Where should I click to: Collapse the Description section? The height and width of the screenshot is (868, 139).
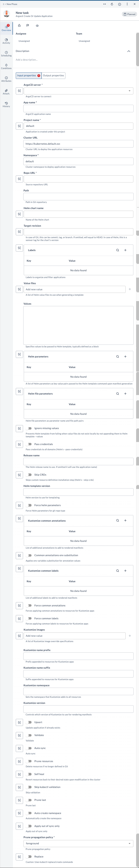[129, 51]
